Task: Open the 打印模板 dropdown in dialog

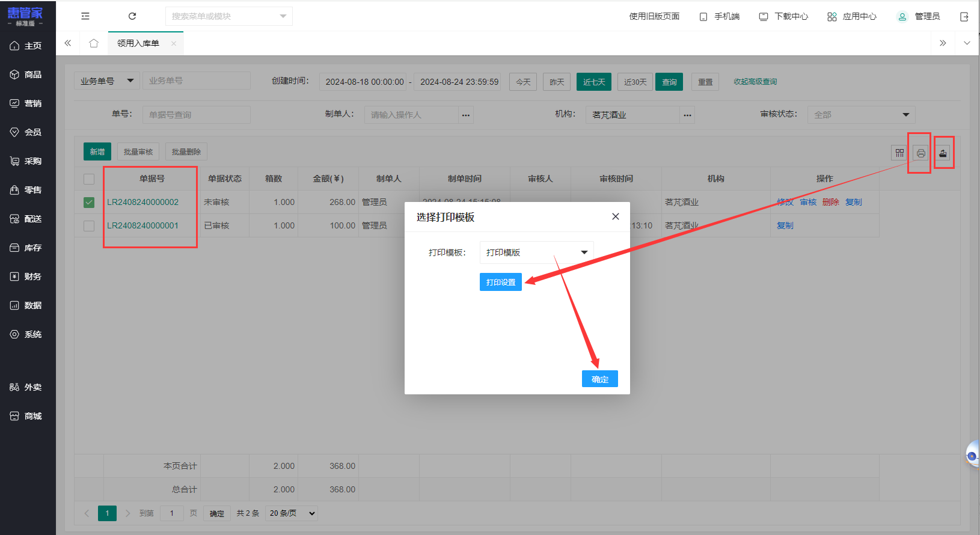Action: pyautogui.click(x=537, y=252)
